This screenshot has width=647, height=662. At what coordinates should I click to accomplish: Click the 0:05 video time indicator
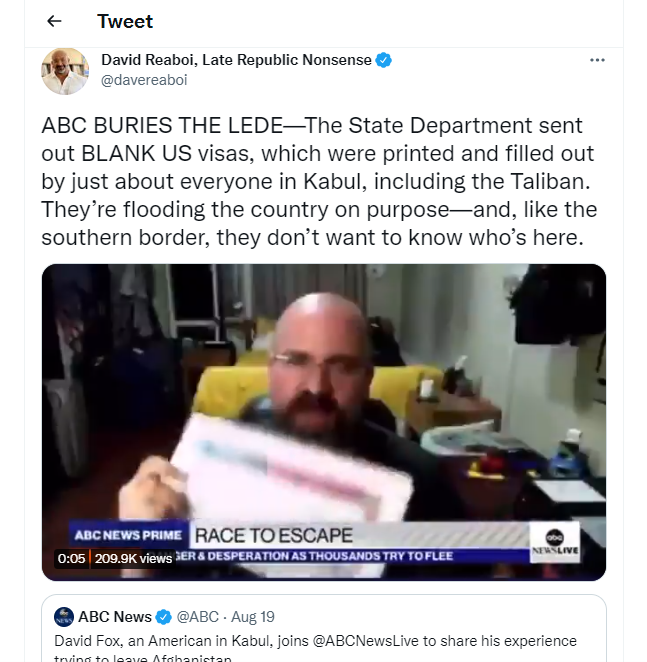(x=71, y=559)
